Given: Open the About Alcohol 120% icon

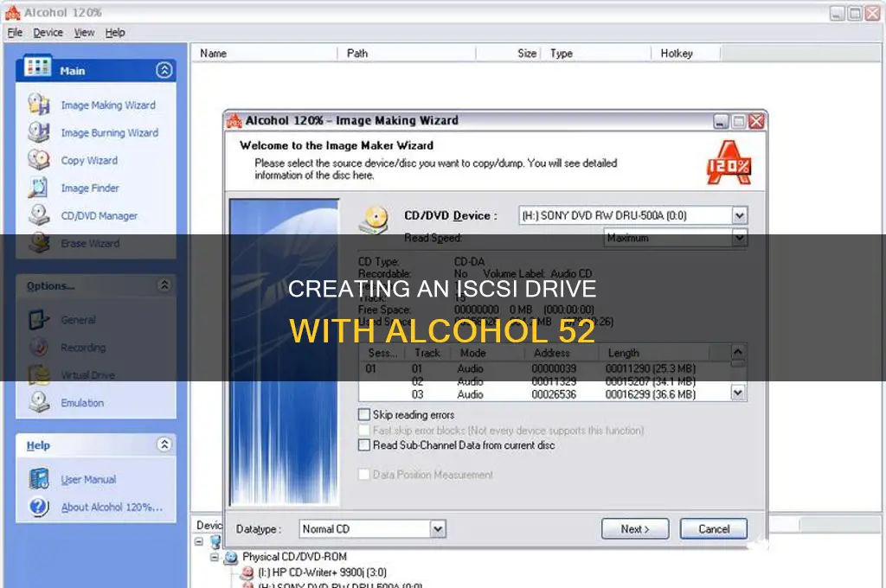Looking at the screenshot, I should point(39,507).
